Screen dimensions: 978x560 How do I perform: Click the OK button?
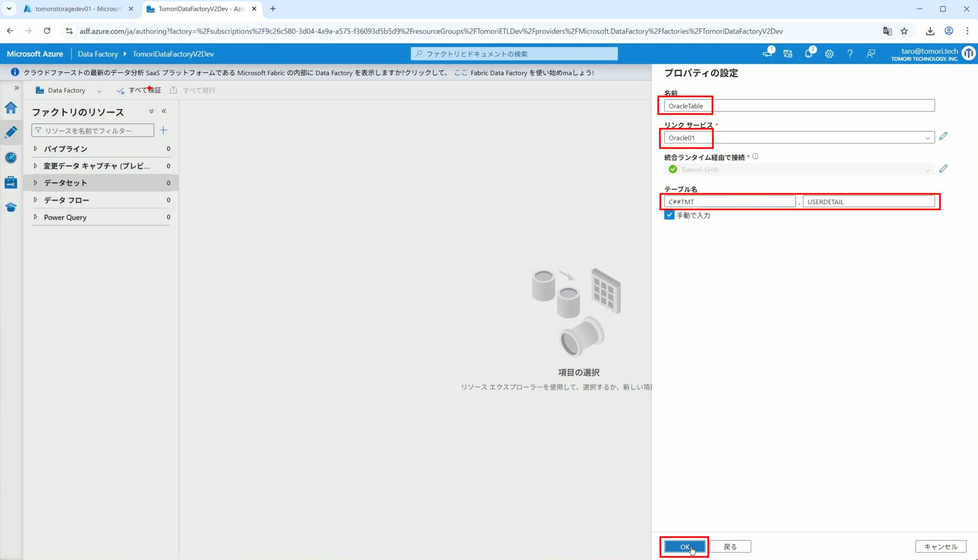pos(684,547)
